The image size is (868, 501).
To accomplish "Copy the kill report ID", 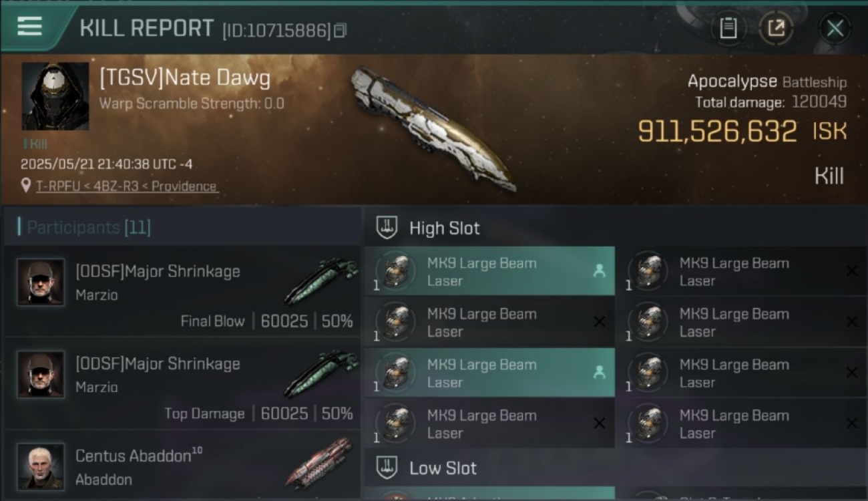I will (341, 30).
